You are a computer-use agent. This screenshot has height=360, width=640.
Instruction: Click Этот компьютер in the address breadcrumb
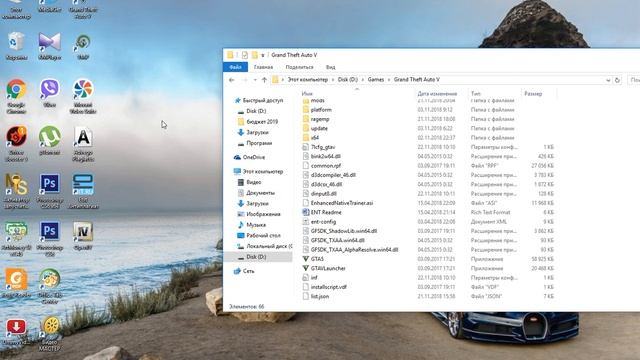(308, 80)
